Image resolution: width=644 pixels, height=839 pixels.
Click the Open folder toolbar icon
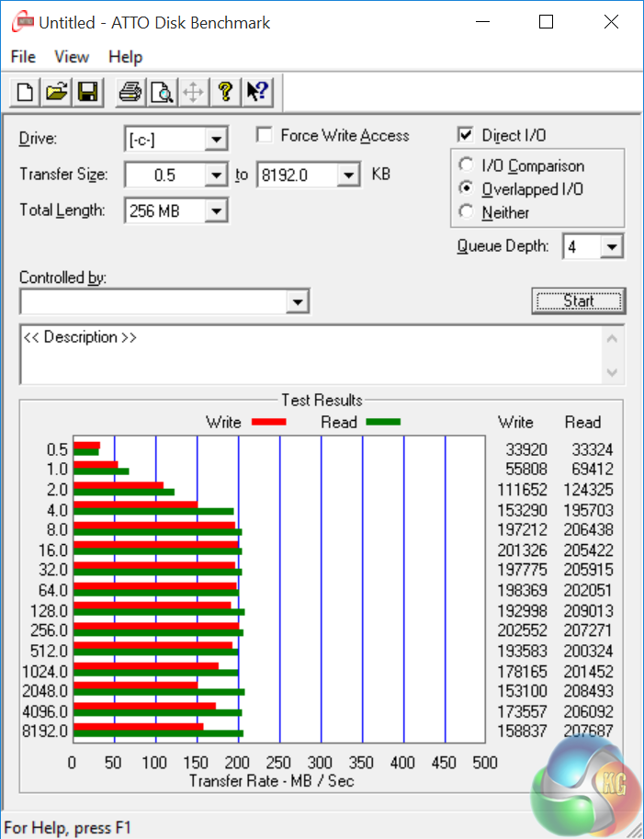click(x=56, y=92)
